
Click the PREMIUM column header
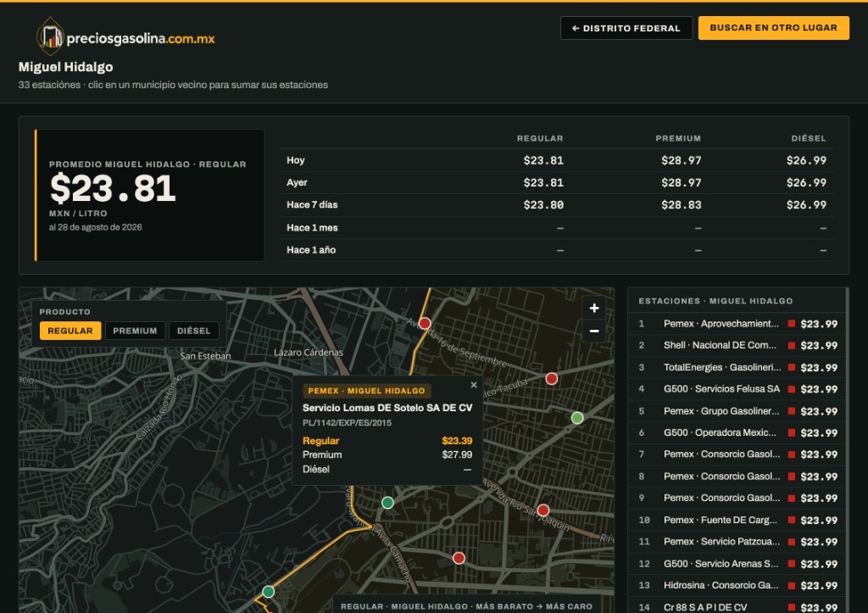(x=678, y=138)
